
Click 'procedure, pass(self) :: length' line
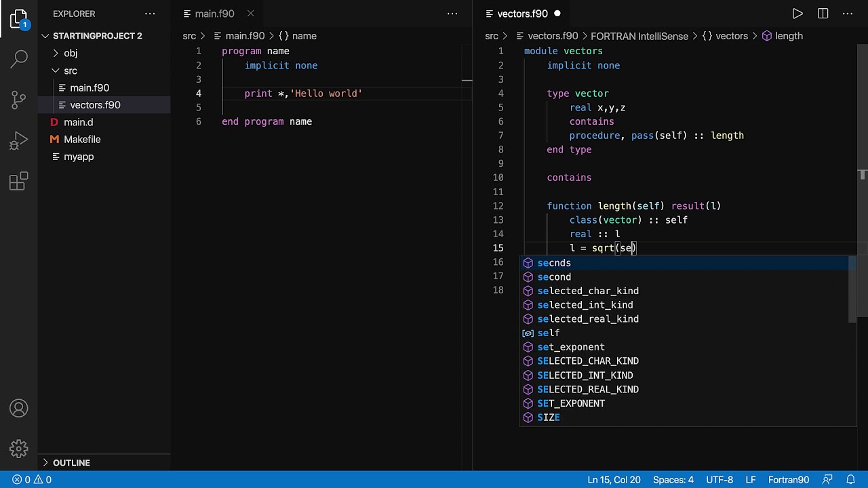(x=656, y=136)
